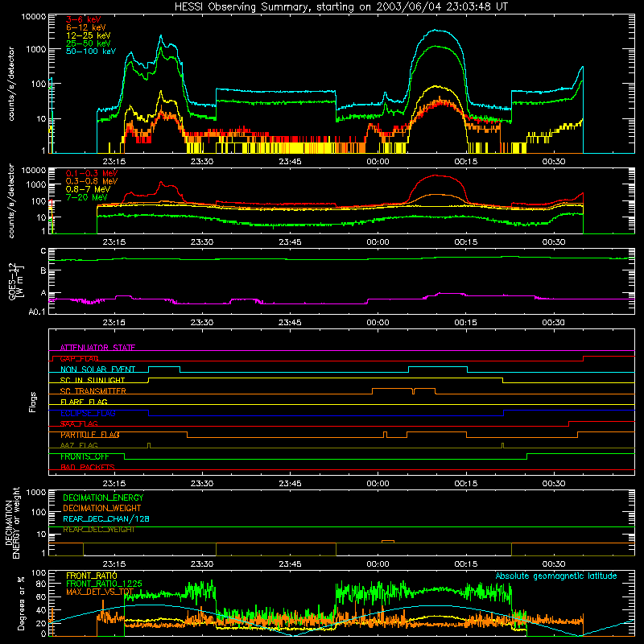Click the SC_IN_SUNLIGHT flag label

pyautogui.click(x=93, y=380)
